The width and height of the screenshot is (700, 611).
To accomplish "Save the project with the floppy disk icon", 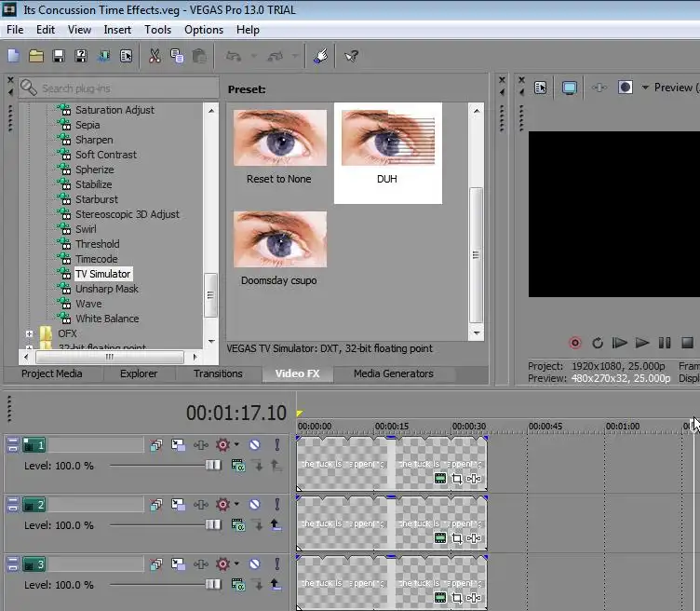I will click(59, 56).
